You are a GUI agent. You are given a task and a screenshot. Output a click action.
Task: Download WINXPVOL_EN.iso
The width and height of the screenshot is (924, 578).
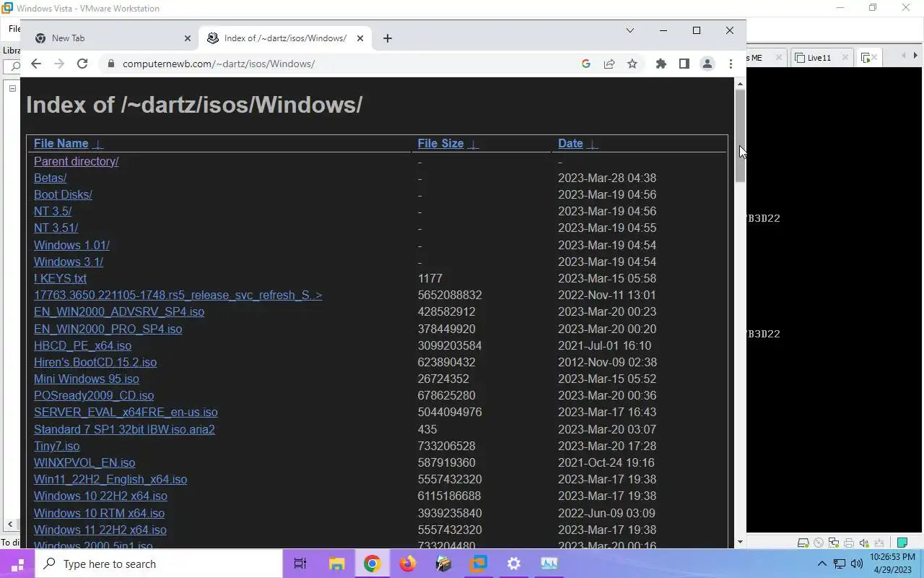(x=84, y=462)
